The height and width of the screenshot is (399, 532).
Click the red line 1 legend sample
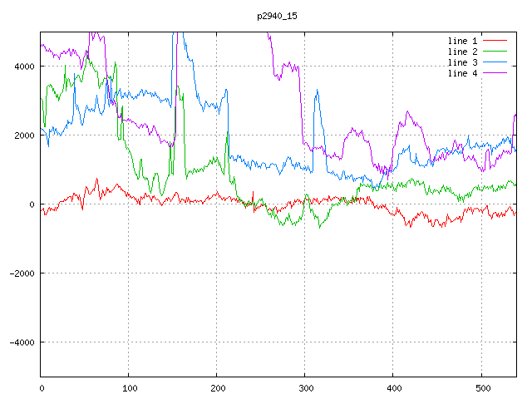[x=495, y=41]
